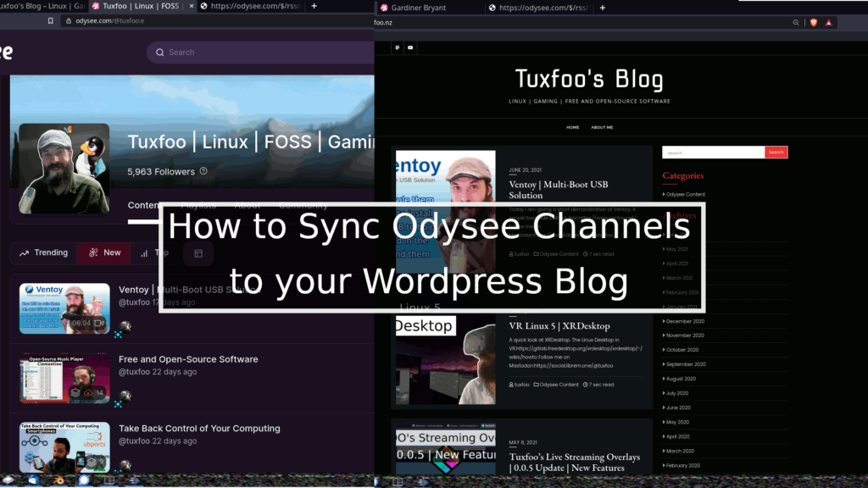
Task: Open the Take Back Control of Your Computing thumbnail
Action: click(x=64, y=447)
